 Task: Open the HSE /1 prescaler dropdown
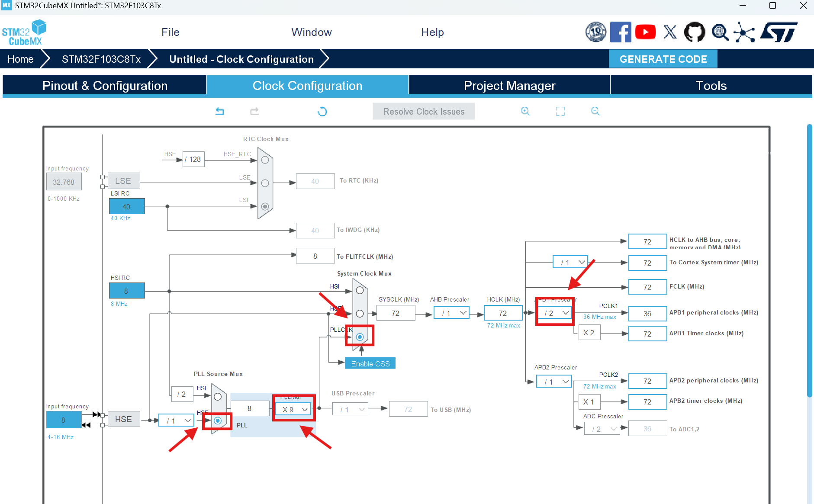177,421
